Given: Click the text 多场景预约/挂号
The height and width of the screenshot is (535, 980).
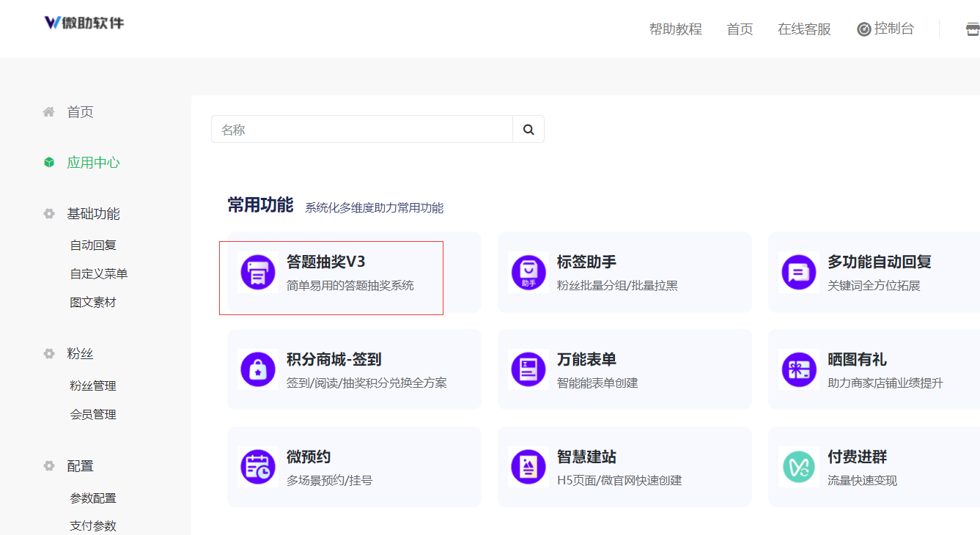Looking at the screenshot, I should 329,481.
